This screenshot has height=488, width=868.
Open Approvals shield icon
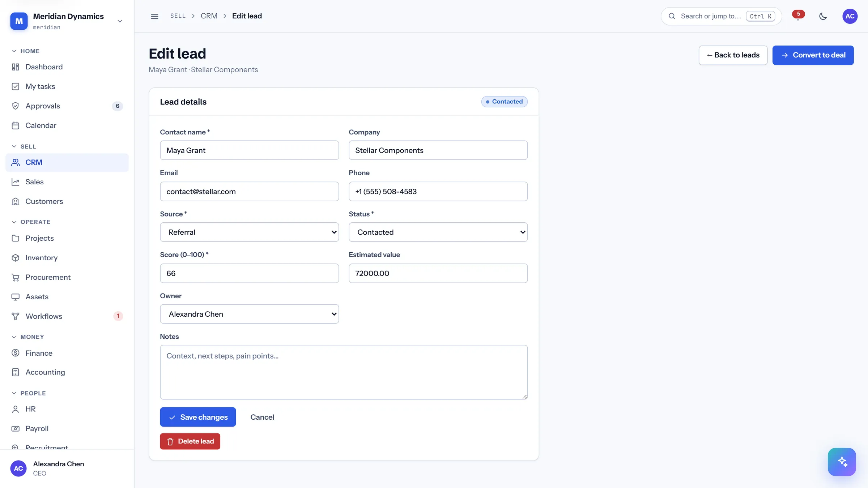click(x=15, y=106)
